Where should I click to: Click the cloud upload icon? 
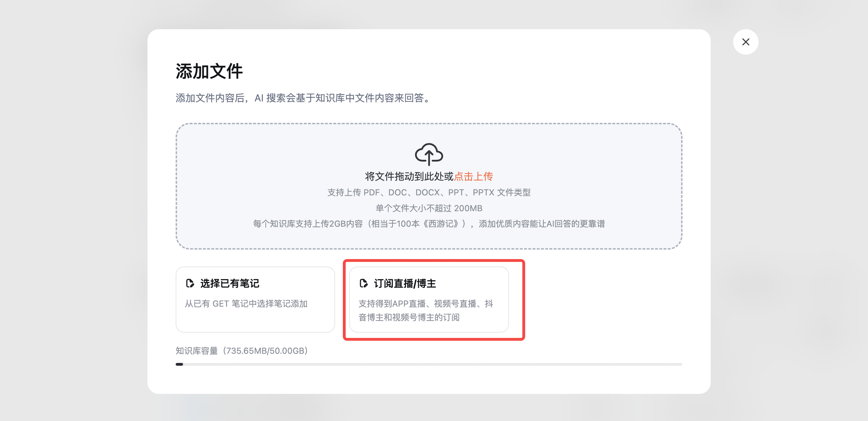(x=429, y=154)
